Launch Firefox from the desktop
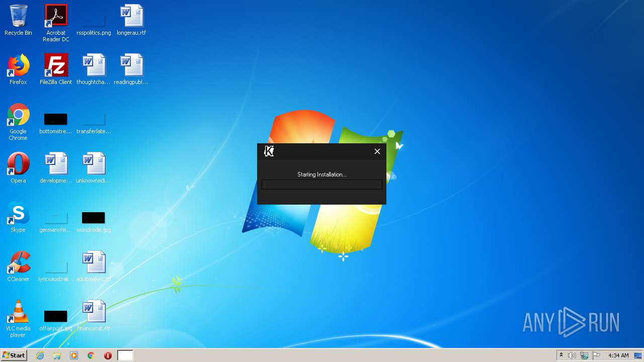The height and width of the screenshot is (362, 644). 18,69
